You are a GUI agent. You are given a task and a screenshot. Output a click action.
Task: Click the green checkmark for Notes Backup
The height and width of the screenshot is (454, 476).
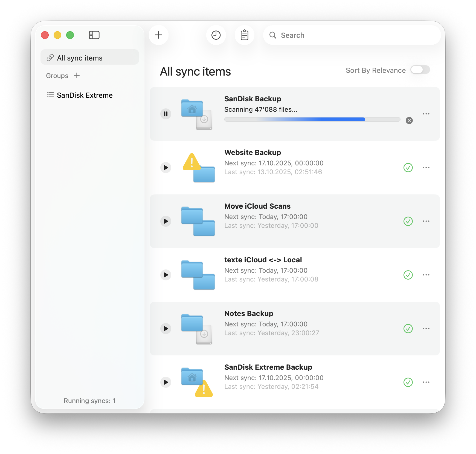(x=408, y=329)
